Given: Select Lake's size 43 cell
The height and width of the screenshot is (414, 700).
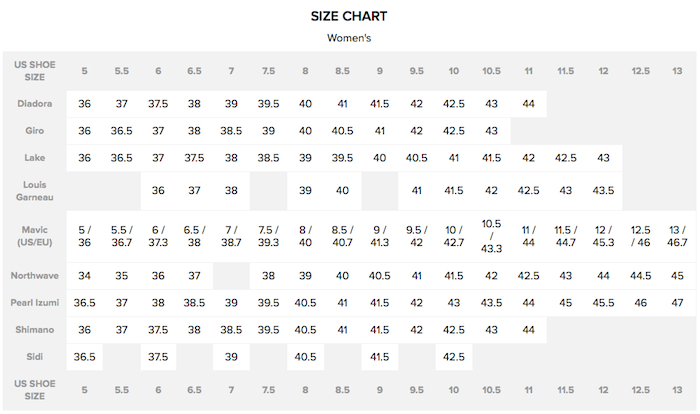Looking at the screenshot, I should click(x=603, y=157).
